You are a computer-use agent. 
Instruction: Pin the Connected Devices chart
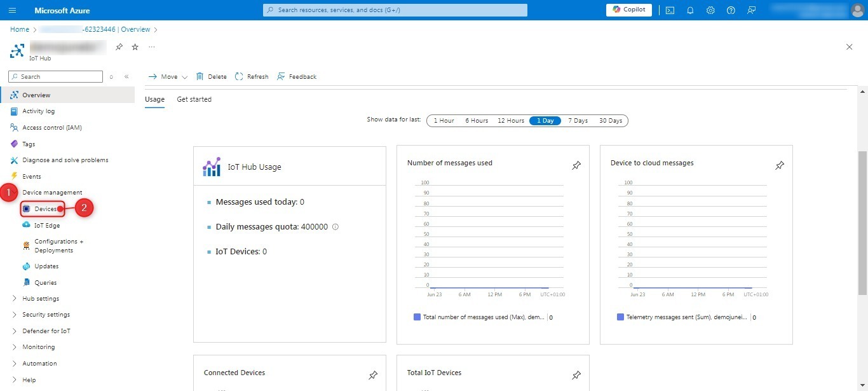click(373, 375)
